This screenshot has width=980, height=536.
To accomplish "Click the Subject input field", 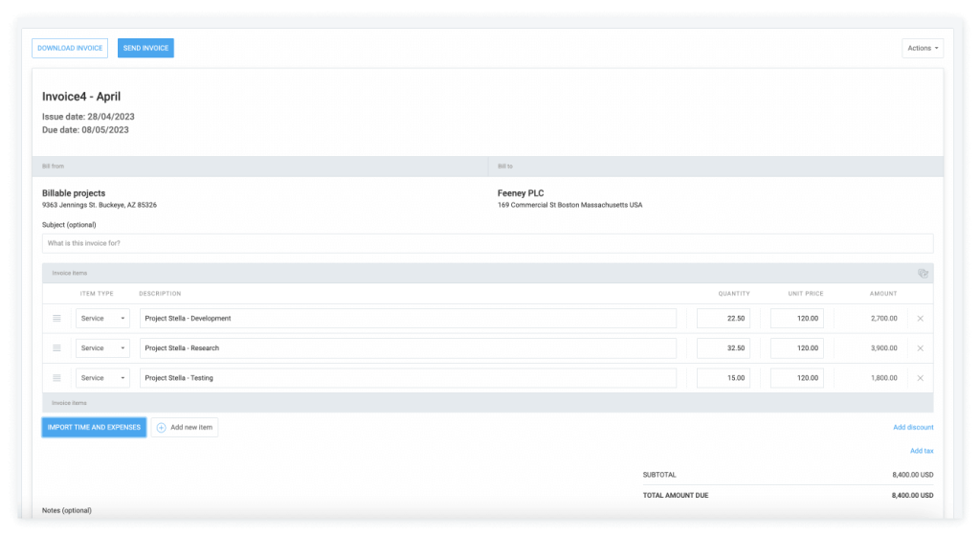I will (x=487, y=244).
